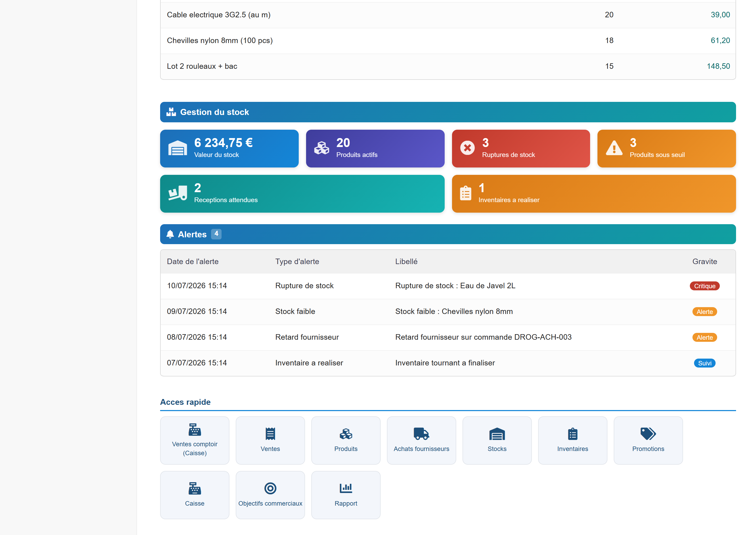Select the 20 Produits actifs card
Screen dimensions: 756x535
point(375,149)
